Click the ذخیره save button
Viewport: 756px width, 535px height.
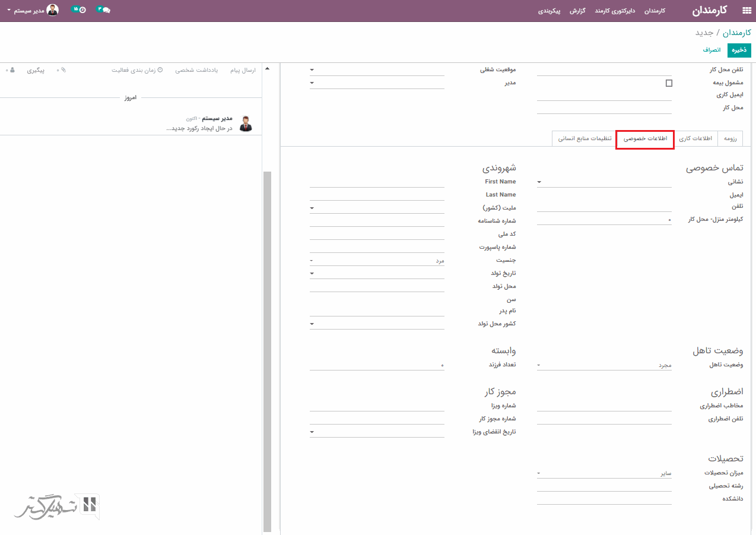739,50
